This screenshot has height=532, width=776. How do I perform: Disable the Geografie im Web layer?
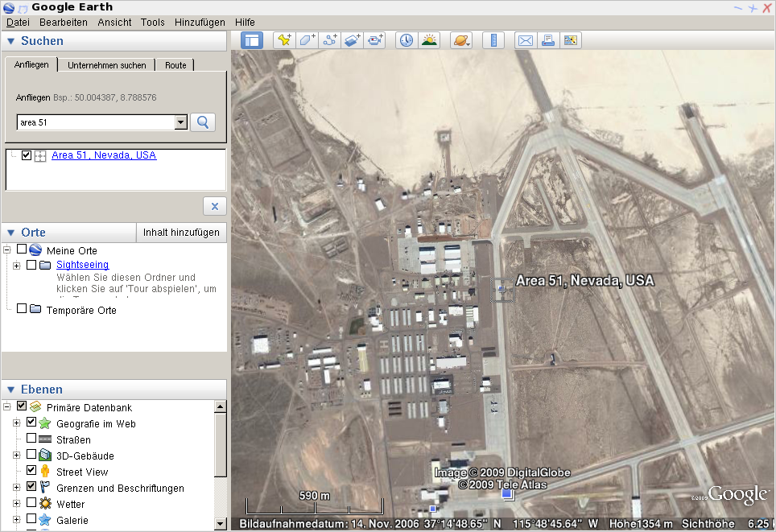(x=31, y=422)
